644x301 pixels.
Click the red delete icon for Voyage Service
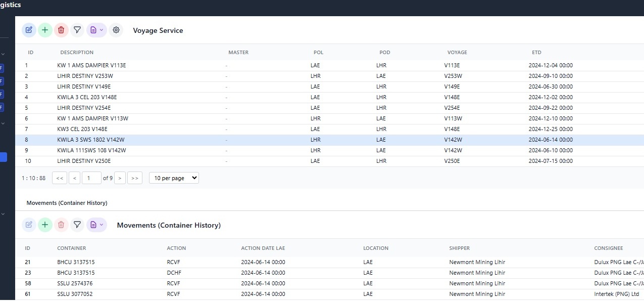coord(61,30)
